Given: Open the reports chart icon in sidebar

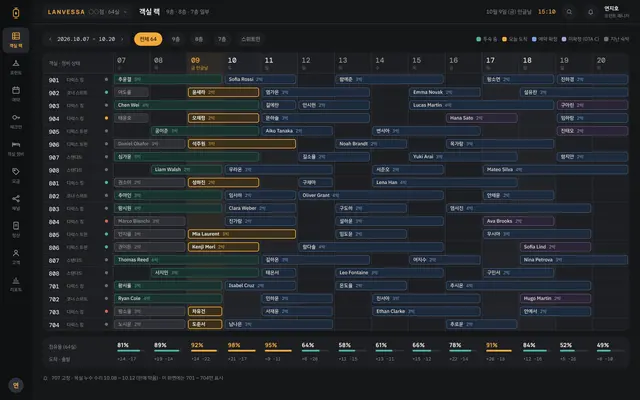Looking at the screenshot, I should pos(16,280).
